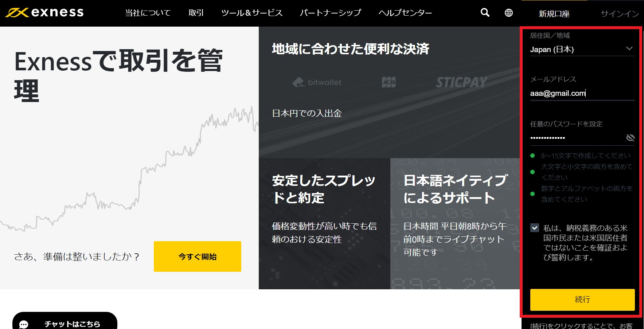The image size is (644, 329).
Task: Open the 取引 menu
Action: (196, 13)
